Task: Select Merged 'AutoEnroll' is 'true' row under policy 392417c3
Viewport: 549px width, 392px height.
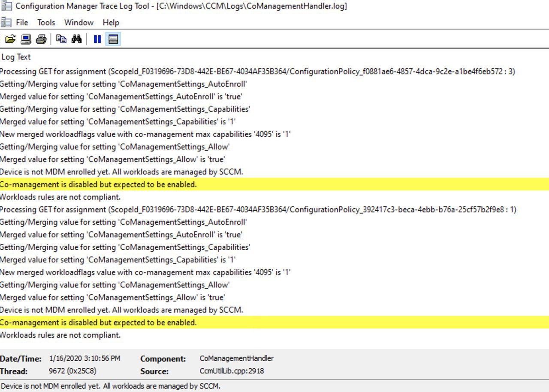Action: (274, 235)
